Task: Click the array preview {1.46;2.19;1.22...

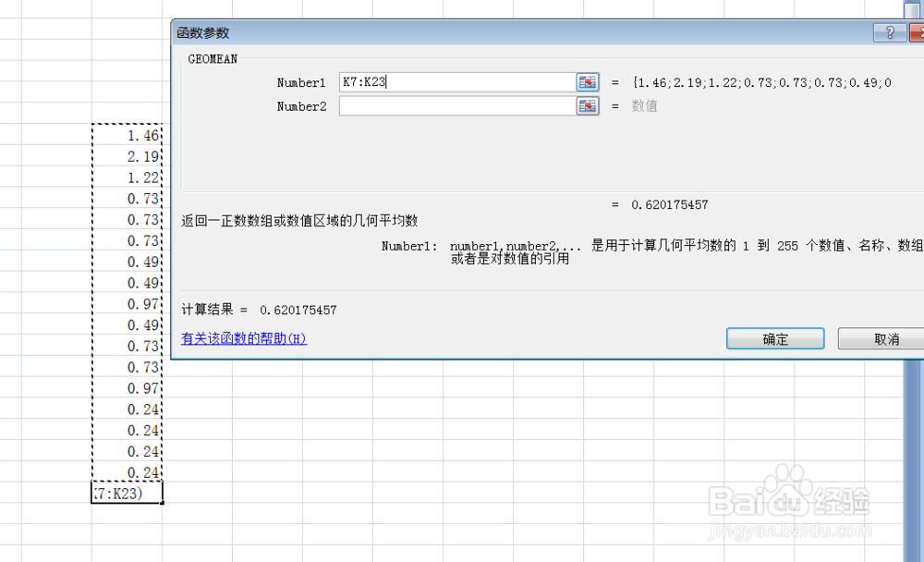Action: click(x=762, y=82)
